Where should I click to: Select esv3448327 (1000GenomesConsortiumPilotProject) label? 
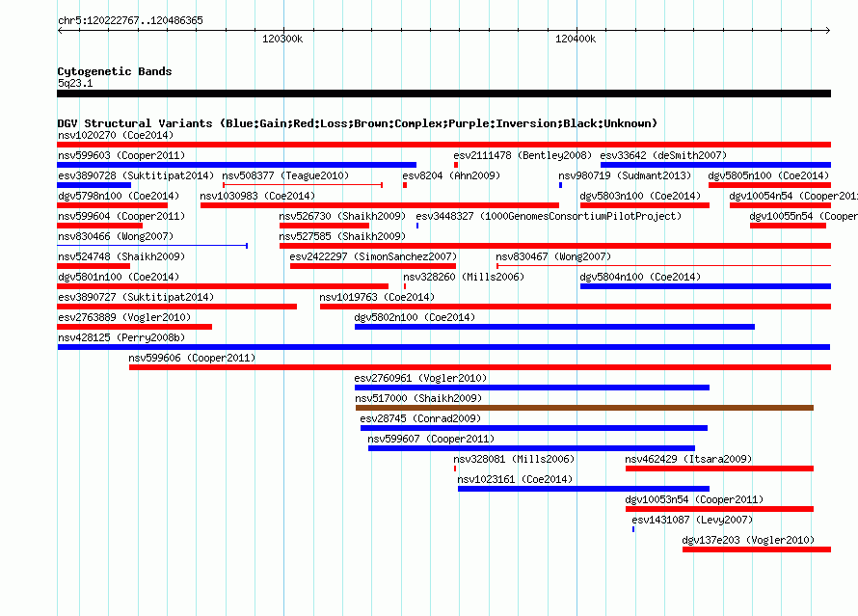pos(549,216)
